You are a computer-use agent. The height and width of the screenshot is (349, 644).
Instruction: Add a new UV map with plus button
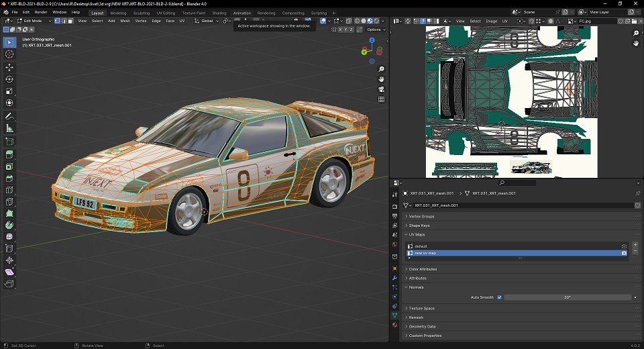click(x=635, y=244)
